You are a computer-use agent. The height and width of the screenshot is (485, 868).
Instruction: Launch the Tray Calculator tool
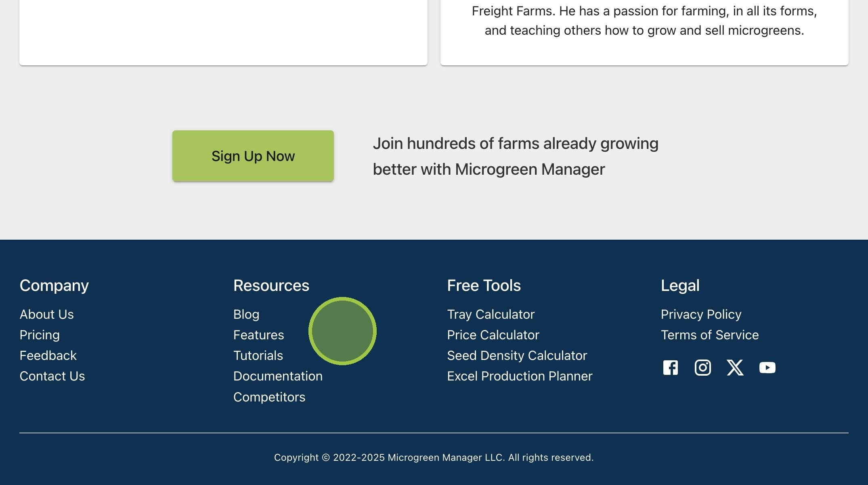click(491, 314)
